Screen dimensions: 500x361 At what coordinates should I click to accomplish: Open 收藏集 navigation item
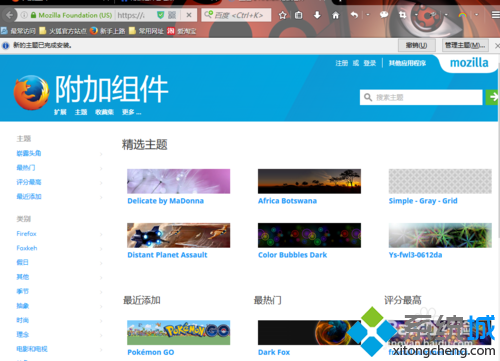104,112
